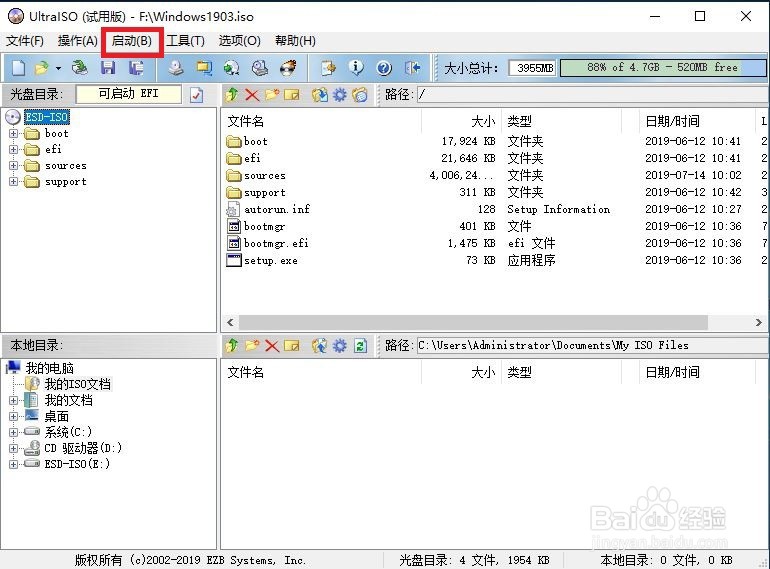Image resolution: width=770 pixels, height=569 pixels.
Task: Expand CD 驱动器(D:) node
Action: [13, 448]
